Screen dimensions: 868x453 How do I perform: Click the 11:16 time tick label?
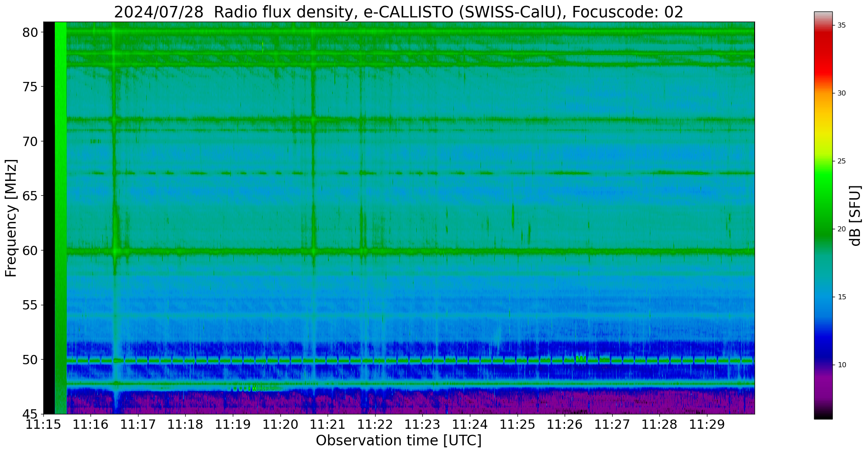pyautogui.click(x=90, y=425)
